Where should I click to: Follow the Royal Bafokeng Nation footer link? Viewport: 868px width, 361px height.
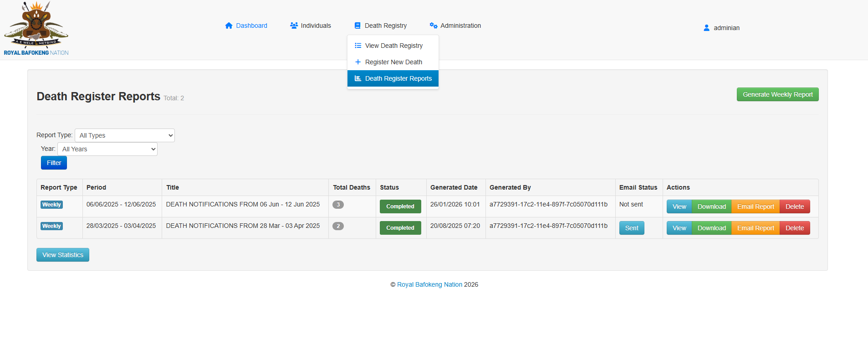tap(429, 284)
